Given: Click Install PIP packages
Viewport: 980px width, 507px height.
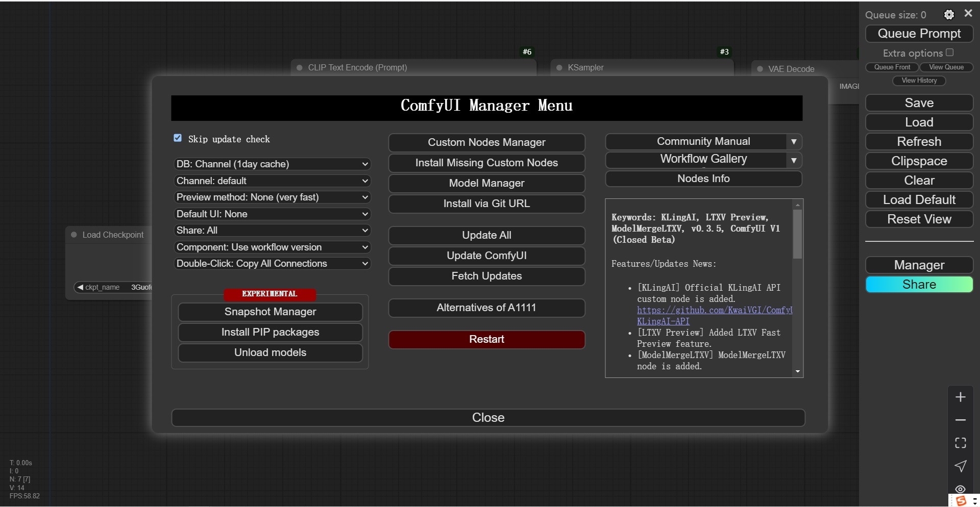Looking at the screenshot, I should [270, 333].
